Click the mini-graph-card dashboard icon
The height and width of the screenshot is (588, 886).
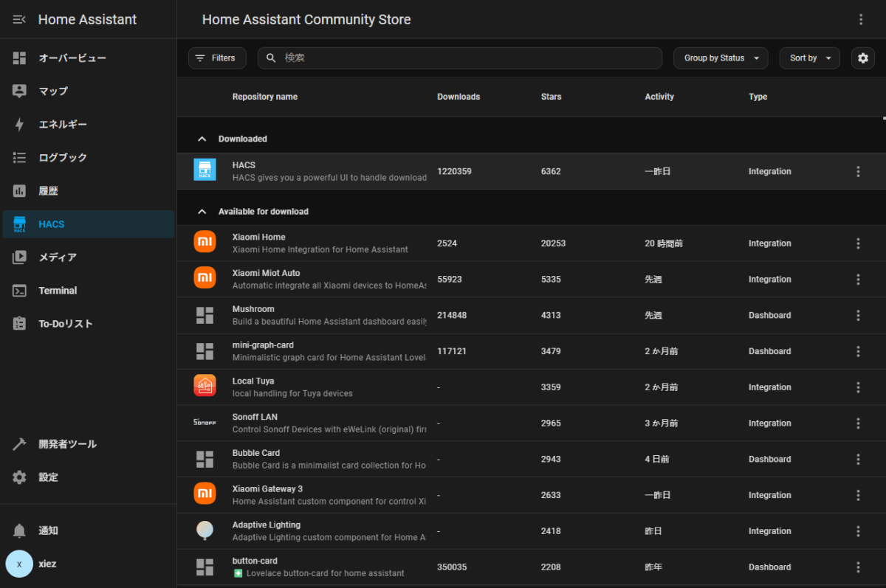pos(205,351)
